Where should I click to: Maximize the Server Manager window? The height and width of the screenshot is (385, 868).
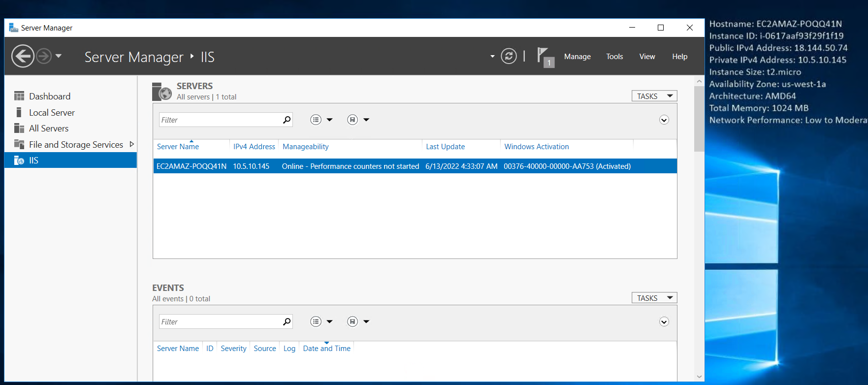pyautogui.click(x=661, y=28)
